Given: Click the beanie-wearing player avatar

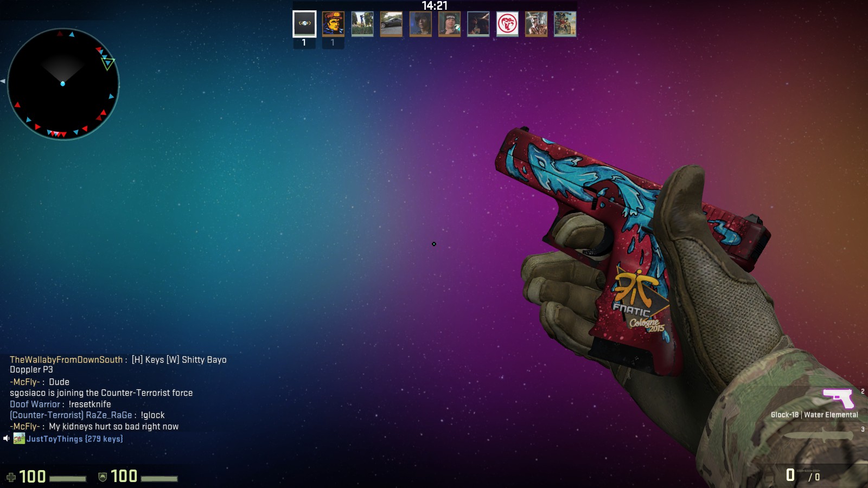Looking at the screenshot, I should point(449,24).
